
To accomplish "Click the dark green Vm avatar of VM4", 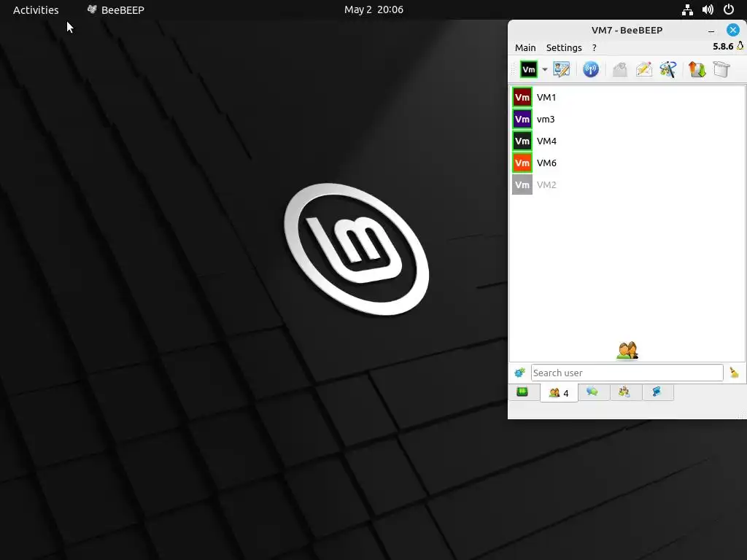I will [x=522, y=141].
